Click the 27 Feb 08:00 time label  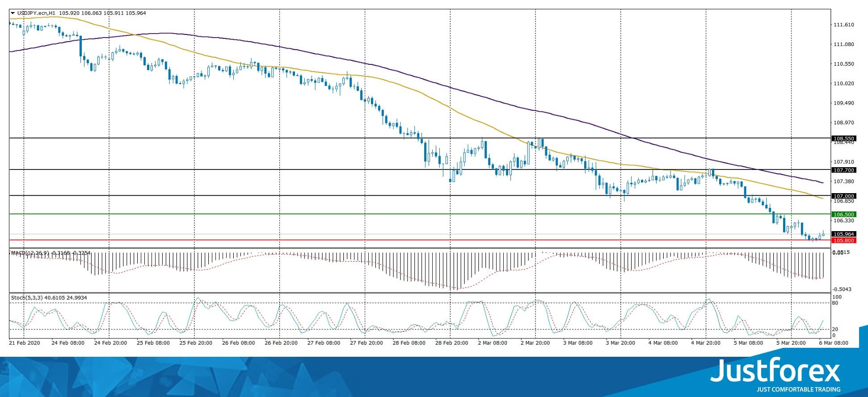point(324,343)
